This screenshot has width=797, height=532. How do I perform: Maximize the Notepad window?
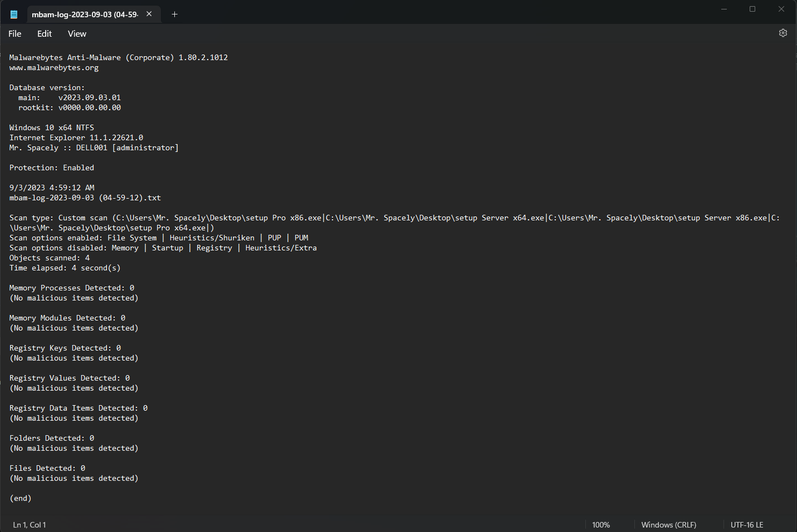point(752,9)
